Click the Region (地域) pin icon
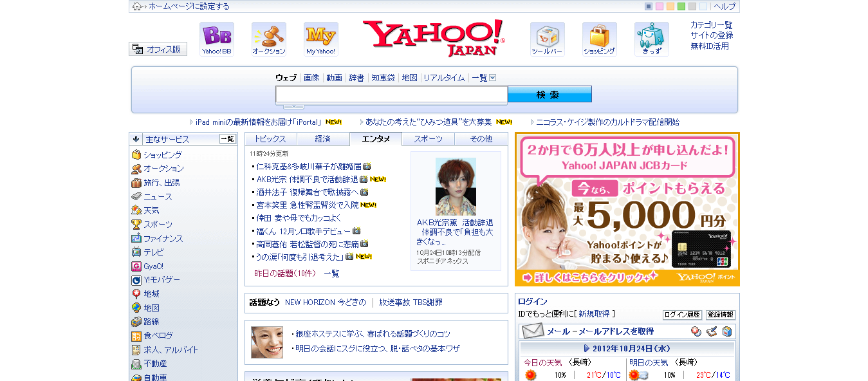Screen dimensions: 868x381 coord(136,294)
